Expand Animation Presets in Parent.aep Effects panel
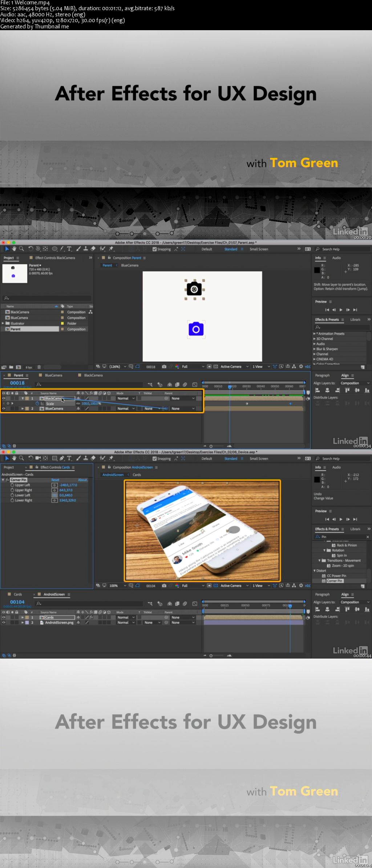The width and height of the screenshot is (372, 868). [315, 334]
